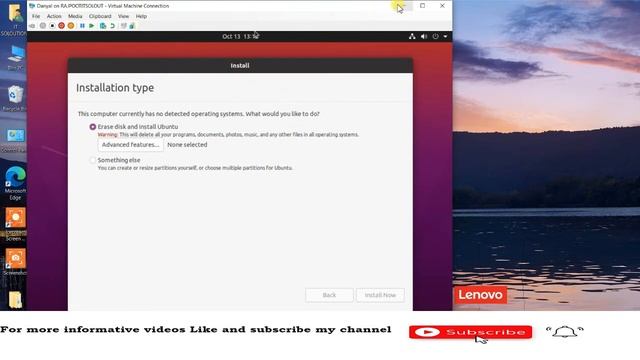Minimize the Virtual Machine Connection window
This screenshot has height=360, width=640.
click(x=402, y=6)
